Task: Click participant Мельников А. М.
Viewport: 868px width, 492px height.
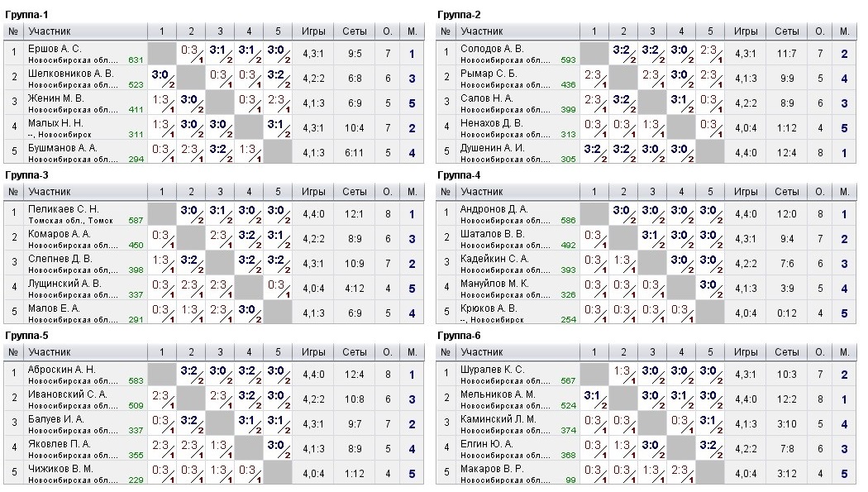Action: (498, 394)
